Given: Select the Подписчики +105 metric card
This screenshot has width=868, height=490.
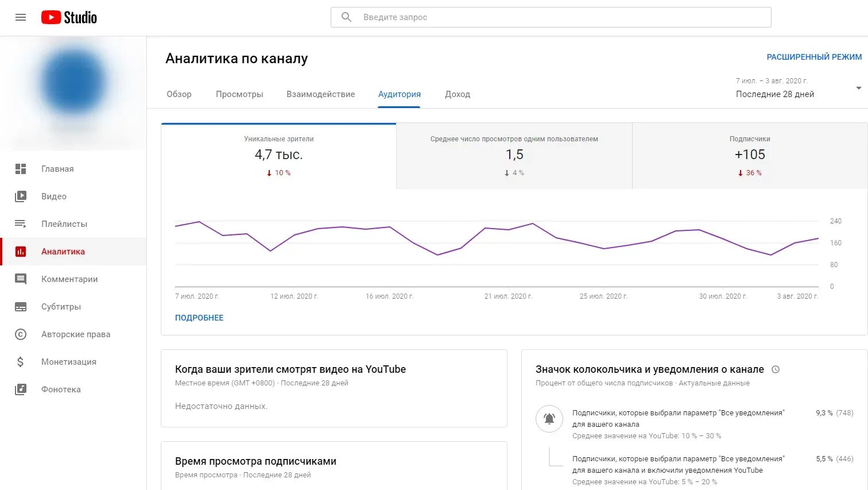Looking at the screenshot, I should click(750, 156).
